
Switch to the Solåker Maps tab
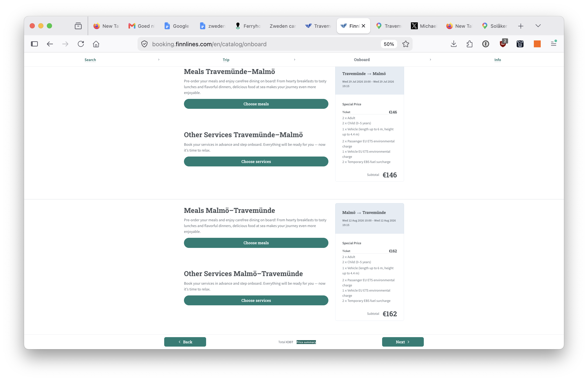495,26
